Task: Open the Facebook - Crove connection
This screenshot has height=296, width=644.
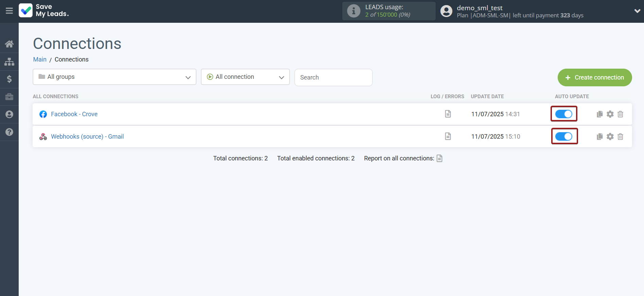Action: [x=74, y=114]
